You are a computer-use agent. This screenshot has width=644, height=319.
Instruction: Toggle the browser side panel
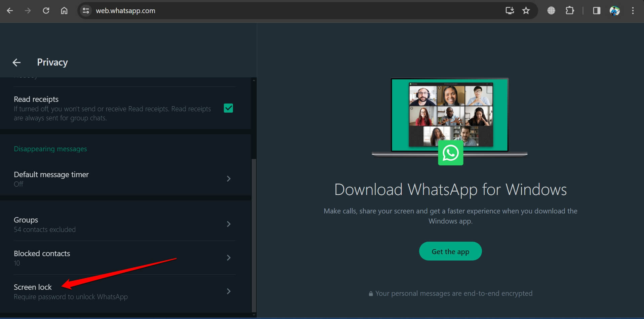coord(597,11)
